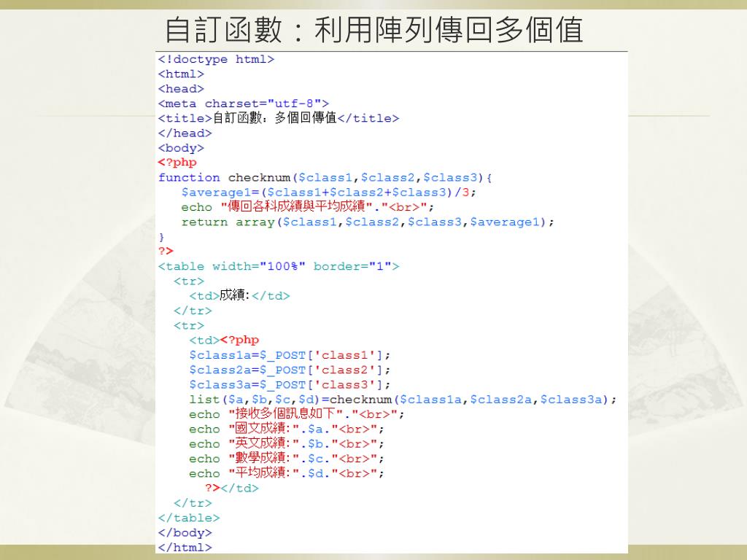
Task: Click the <meta charset="utf-8"> line
Action: (x=244, y=104)
